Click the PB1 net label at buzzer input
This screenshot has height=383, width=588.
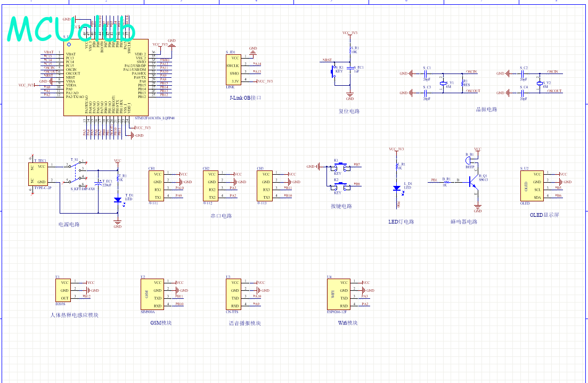click(434, 180)
